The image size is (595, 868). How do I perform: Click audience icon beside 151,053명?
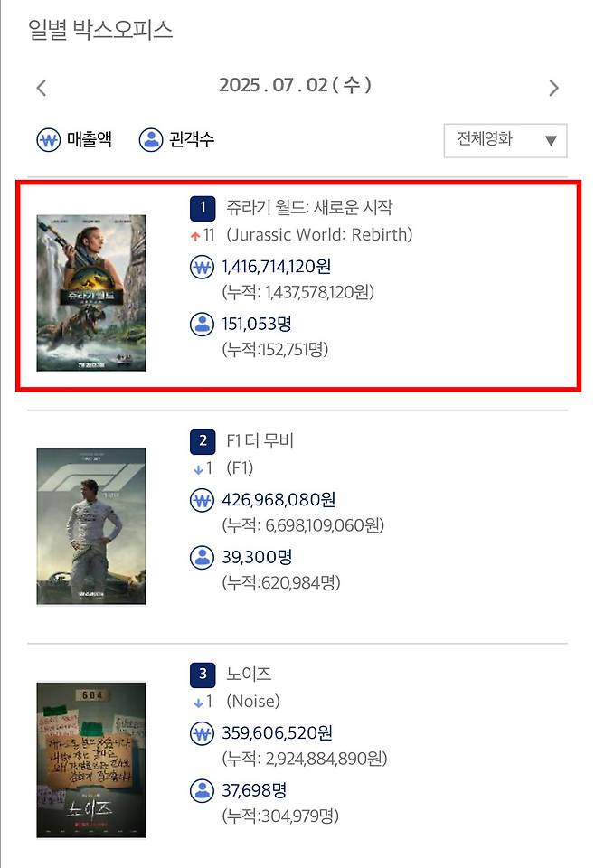(x=202, y=325)
